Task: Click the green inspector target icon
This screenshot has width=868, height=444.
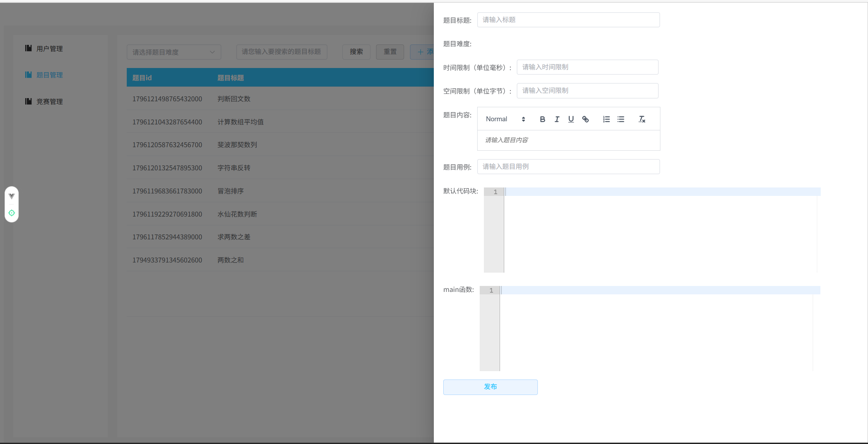Action: coord(12,213)
